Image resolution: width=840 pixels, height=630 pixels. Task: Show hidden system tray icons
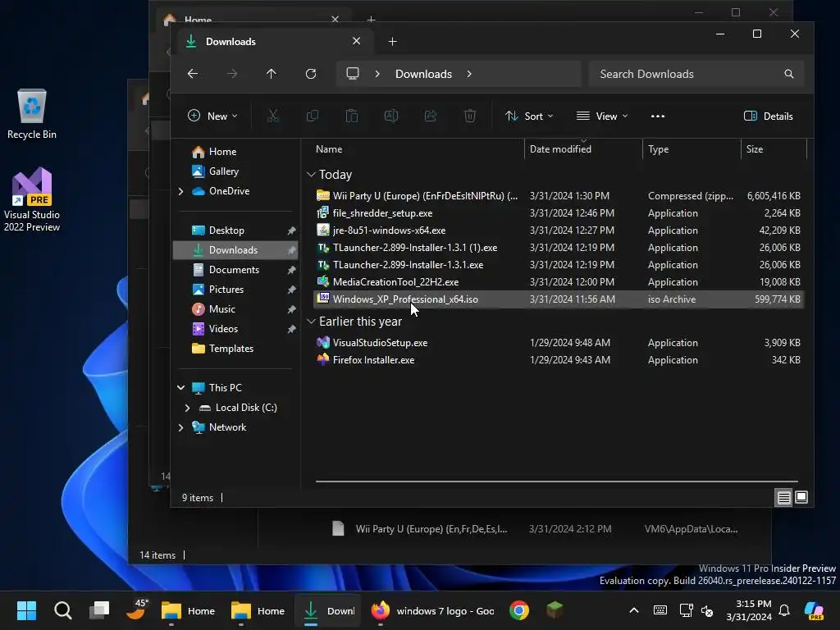634,610
